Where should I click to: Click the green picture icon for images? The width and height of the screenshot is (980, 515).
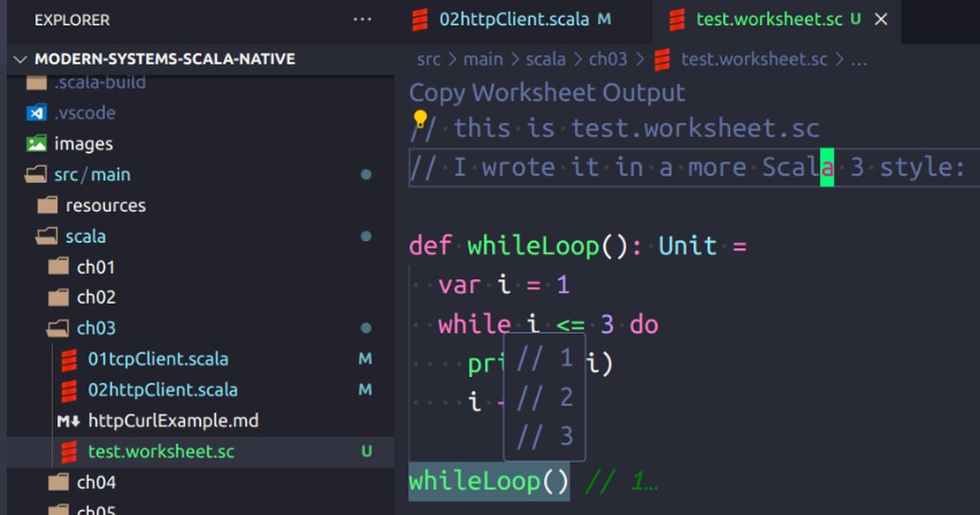click(36, 143)
